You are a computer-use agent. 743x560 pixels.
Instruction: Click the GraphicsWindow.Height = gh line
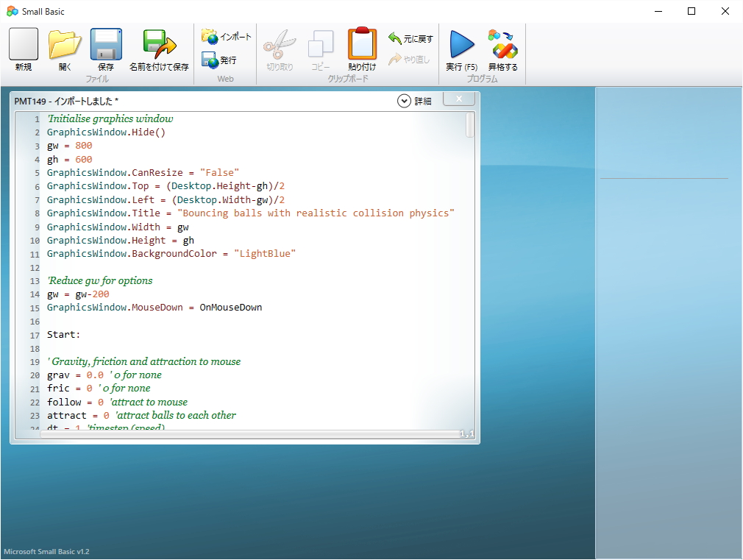(x=121, y=241)
